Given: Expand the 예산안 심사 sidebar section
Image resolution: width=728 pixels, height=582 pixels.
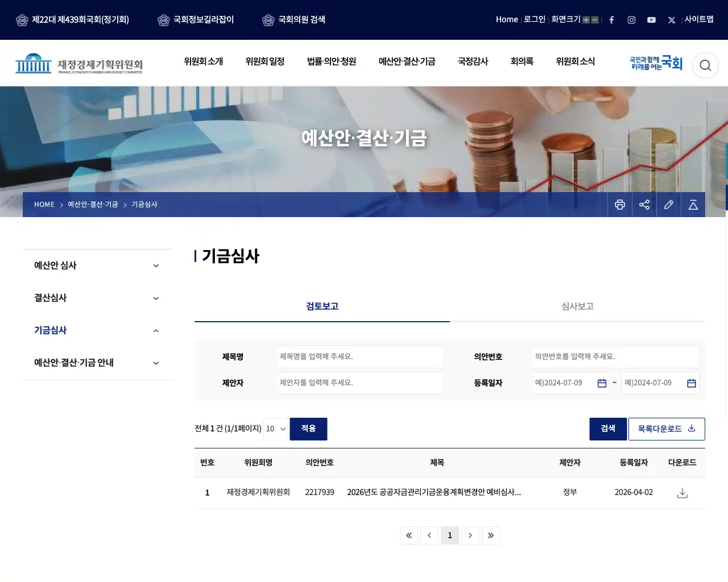Looking at the screenshot, I should [97, 265].
